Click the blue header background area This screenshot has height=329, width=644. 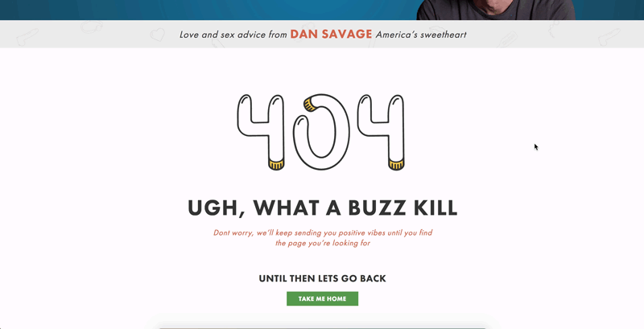[205, 10]
